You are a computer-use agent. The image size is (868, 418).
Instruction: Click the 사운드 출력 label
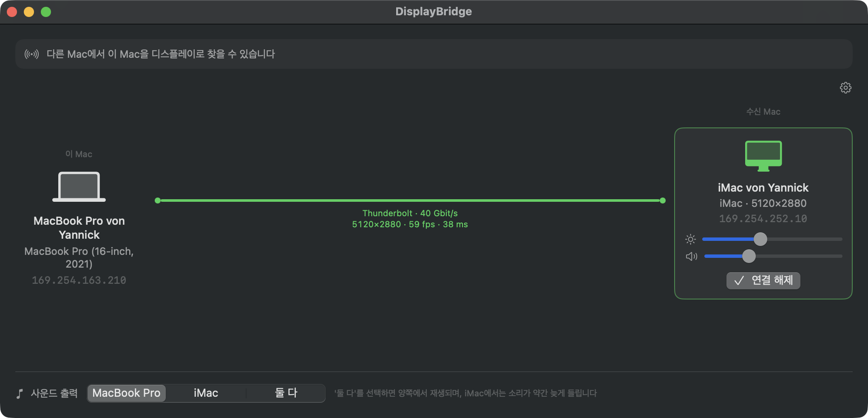[x=54, y=393]
